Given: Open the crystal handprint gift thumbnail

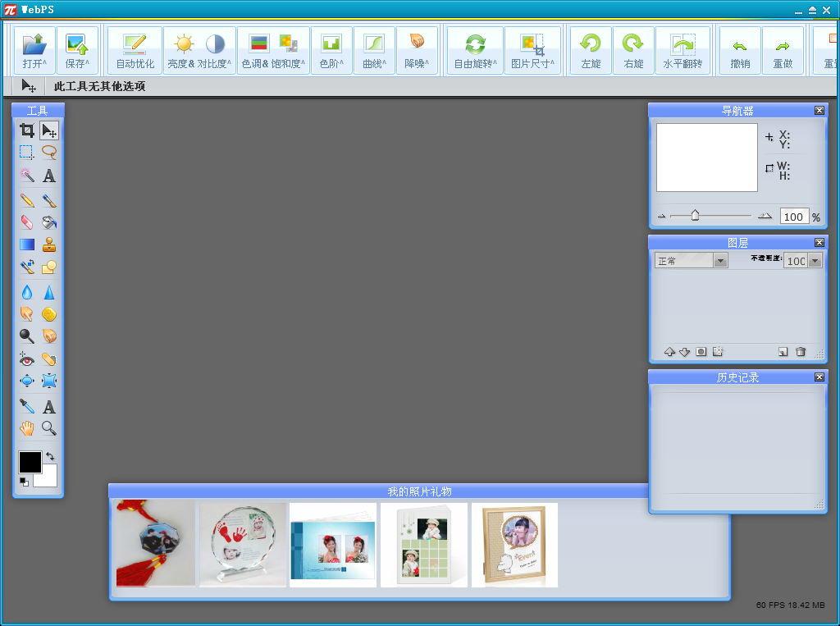Looking at the screenshot, I should (243, 545).
